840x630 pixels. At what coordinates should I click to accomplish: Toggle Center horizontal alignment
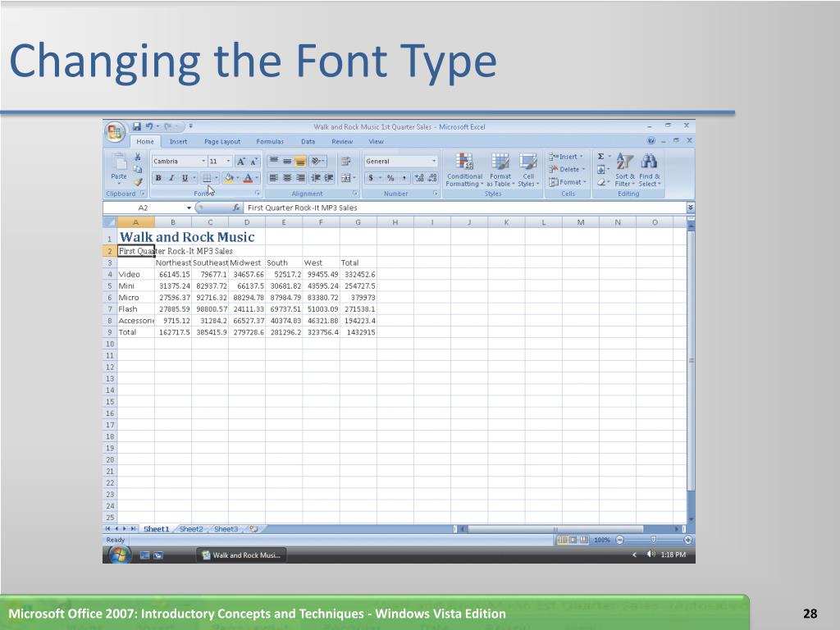[x=287, y=178]
